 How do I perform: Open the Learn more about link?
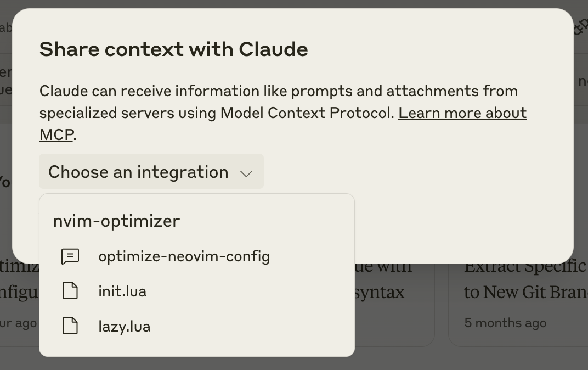click(462, 113)
